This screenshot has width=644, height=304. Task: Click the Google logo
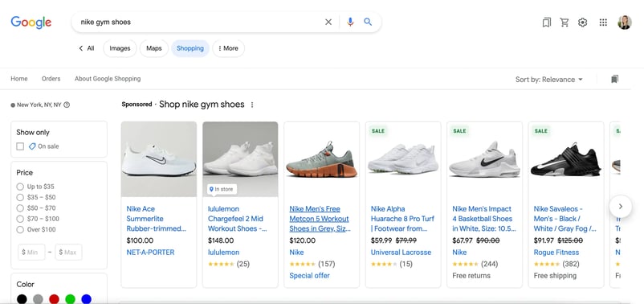pos(31,23)
